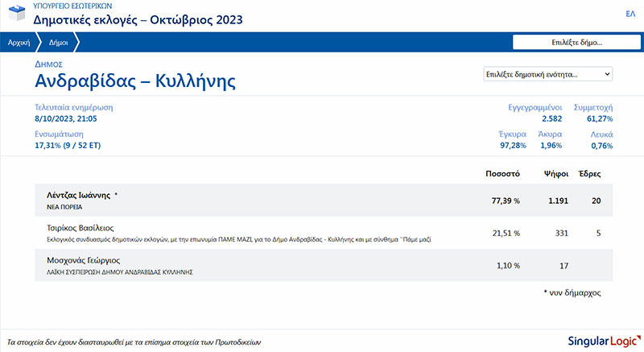The height and width of the screenshot is (352, 644).
Task: Click the Ενσωμάτωση 17,31% value
Action: pyautogui.click(x=68, y=146)
